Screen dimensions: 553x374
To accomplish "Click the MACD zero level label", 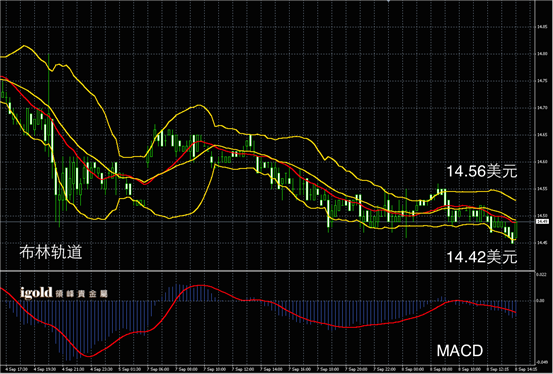I will coord(540,301).
